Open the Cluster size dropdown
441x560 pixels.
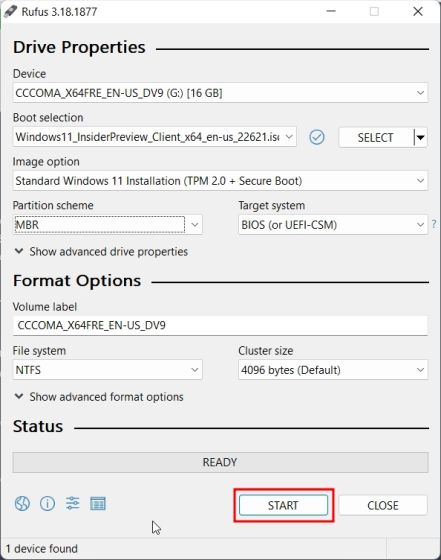pos(333,370)
